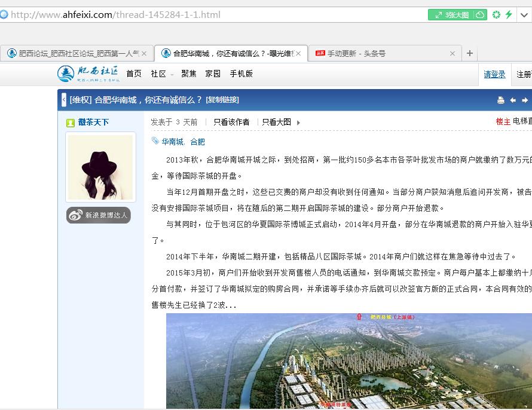Go to previous thread via left arrow icon
Screen dimensions: 532x410
coord(513,100)
